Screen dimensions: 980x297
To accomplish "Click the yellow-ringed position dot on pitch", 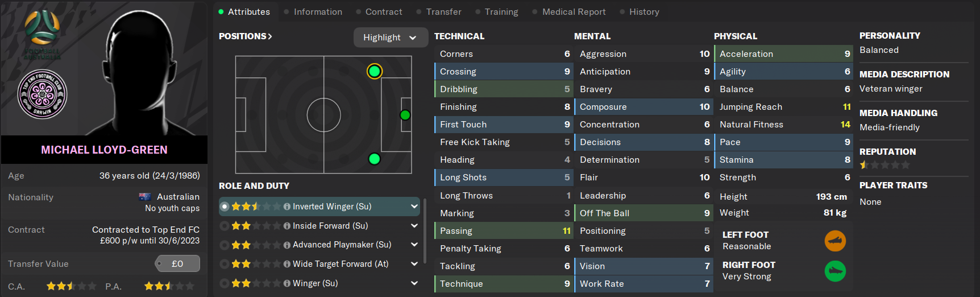I will (x=374, y=71).
